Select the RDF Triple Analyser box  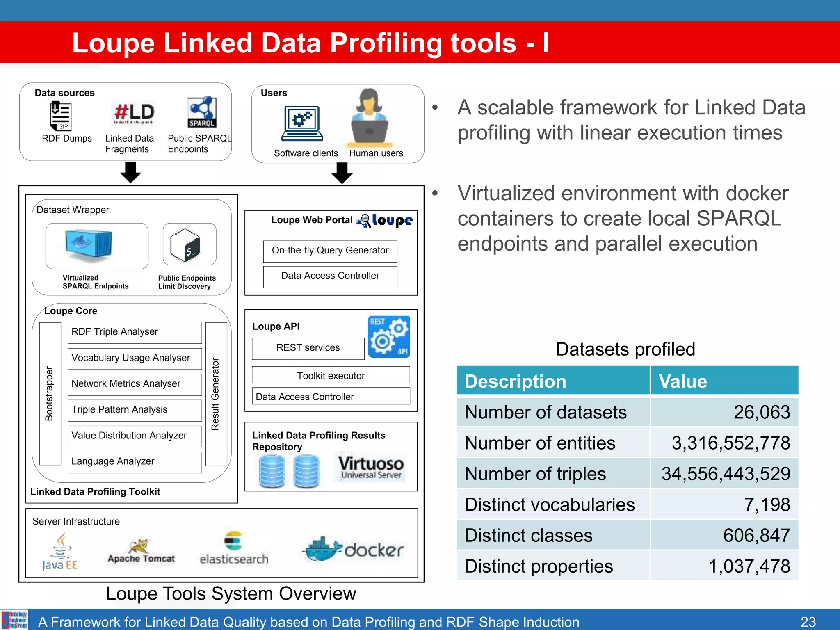[x=135, y=333]
